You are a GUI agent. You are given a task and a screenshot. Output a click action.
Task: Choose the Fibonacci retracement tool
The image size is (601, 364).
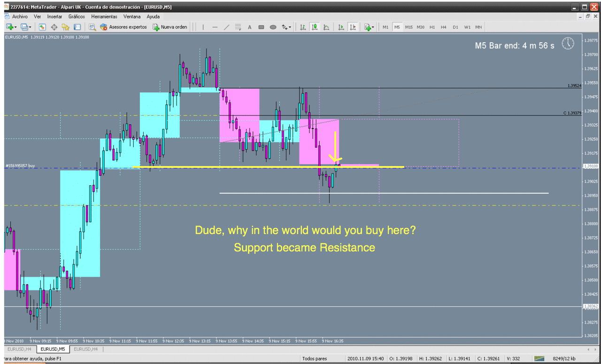pos(238,27)
